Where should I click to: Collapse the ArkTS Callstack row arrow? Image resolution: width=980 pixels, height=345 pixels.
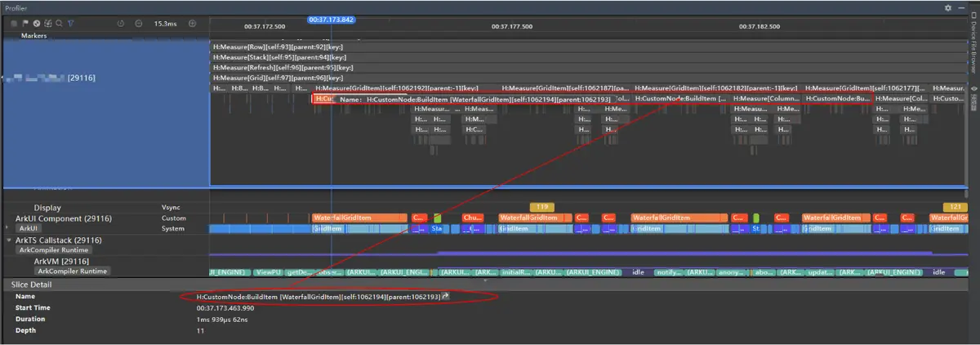pos(9,240)
